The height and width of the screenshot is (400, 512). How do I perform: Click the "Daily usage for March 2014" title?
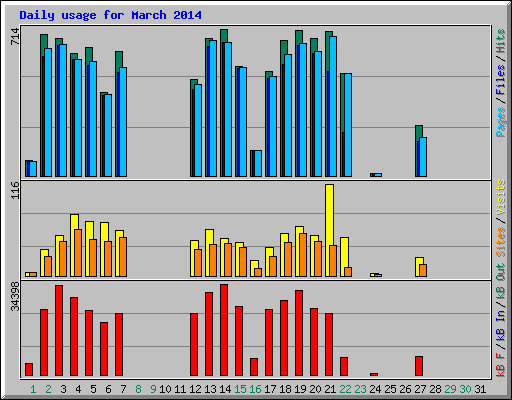[x=110, y=15]
